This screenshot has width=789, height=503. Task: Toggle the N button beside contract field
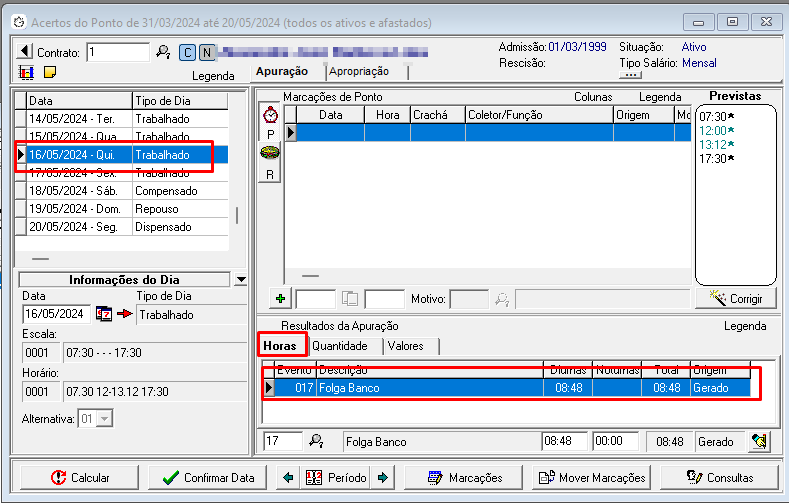(x=206, y=52)
